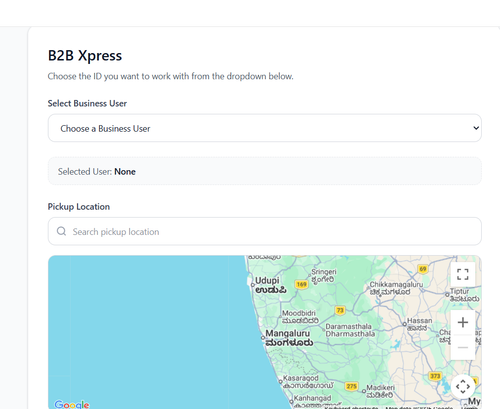This screenshot has width=500, height=409.
Task: Click the B2B Xpress heading
Action: 85,55
